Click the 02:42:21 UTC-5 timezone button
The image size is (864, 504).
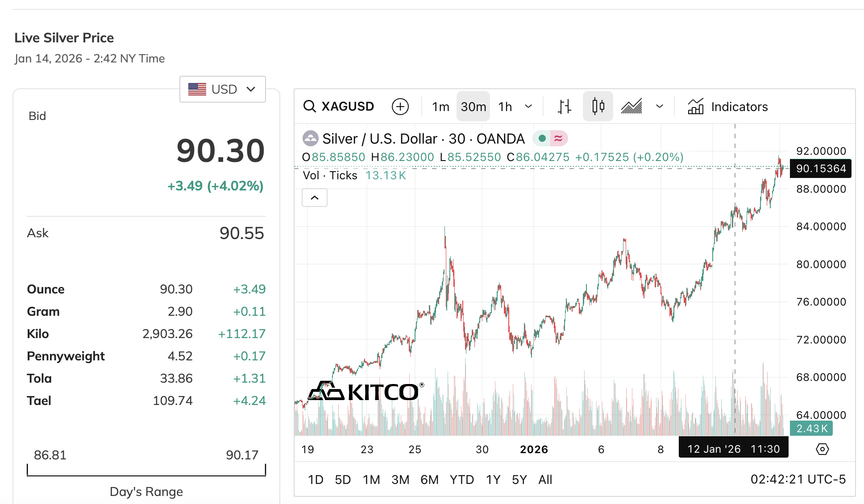tap(798, 479)
